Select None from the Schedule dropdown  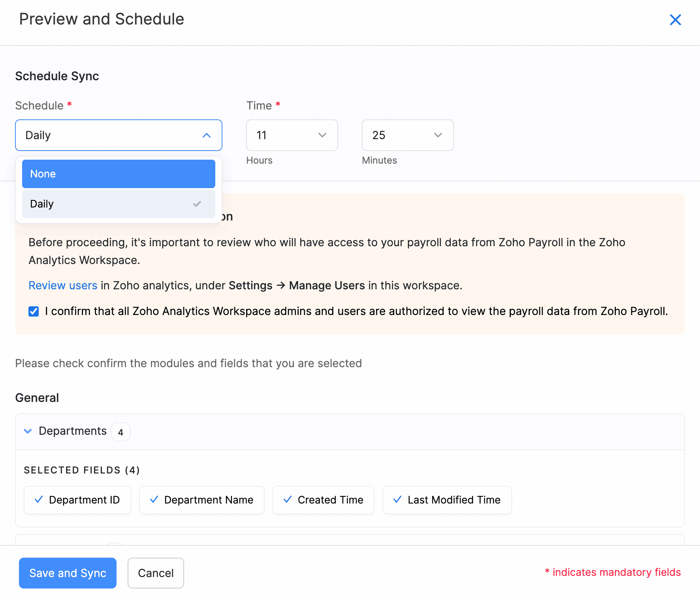[119, 174]
